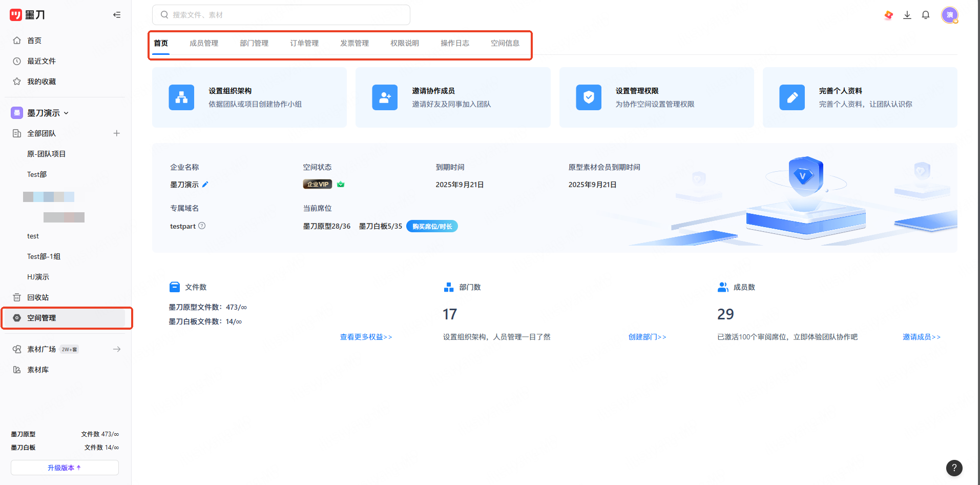Switch to the 成员管理 tab

click(204, 43)
